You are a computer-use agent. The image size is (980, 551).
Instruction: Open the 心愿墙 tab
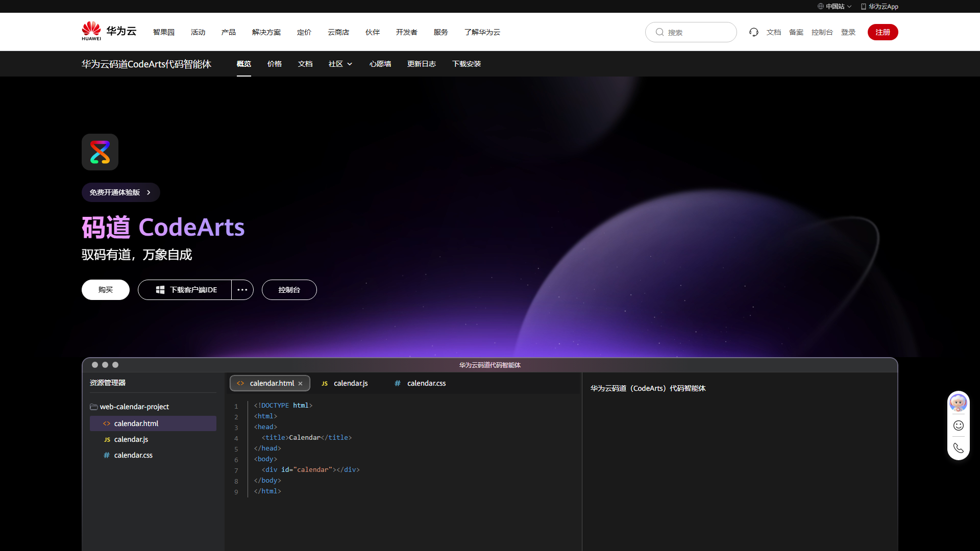380,64
